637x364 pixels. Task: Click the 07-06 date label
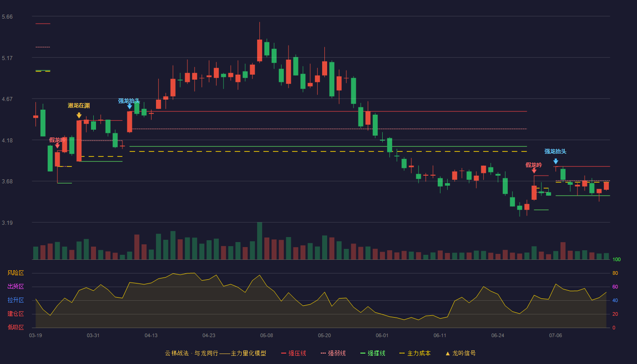556,335
